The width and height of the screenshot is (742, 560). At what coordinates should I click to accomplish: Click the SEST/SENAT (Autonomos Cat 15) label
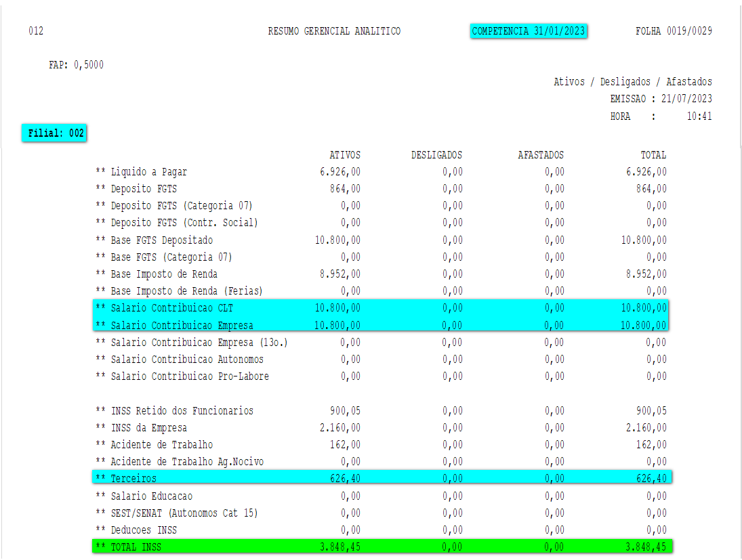184,513
